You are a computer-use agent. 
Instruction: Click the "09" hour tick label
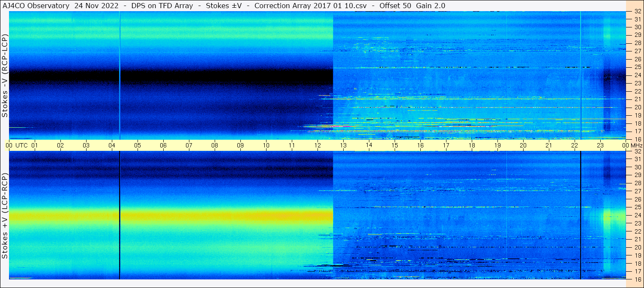(x=240, y=145)
